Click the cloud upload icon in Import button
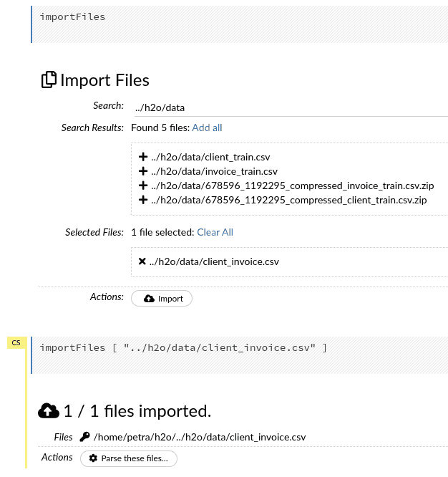448x477 pixels. click(x=149, y=299)
